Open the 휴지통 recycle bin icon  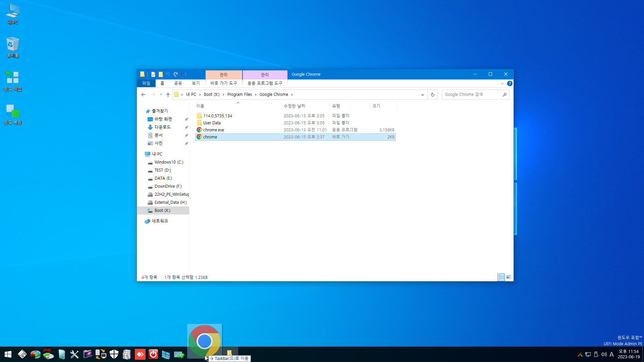(x=13, y=47)
